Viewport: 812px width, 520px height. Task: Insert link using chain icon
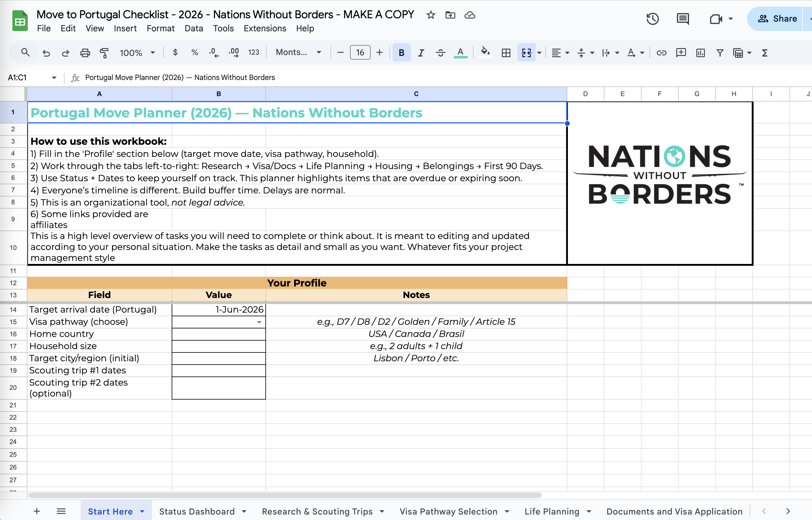661,53
